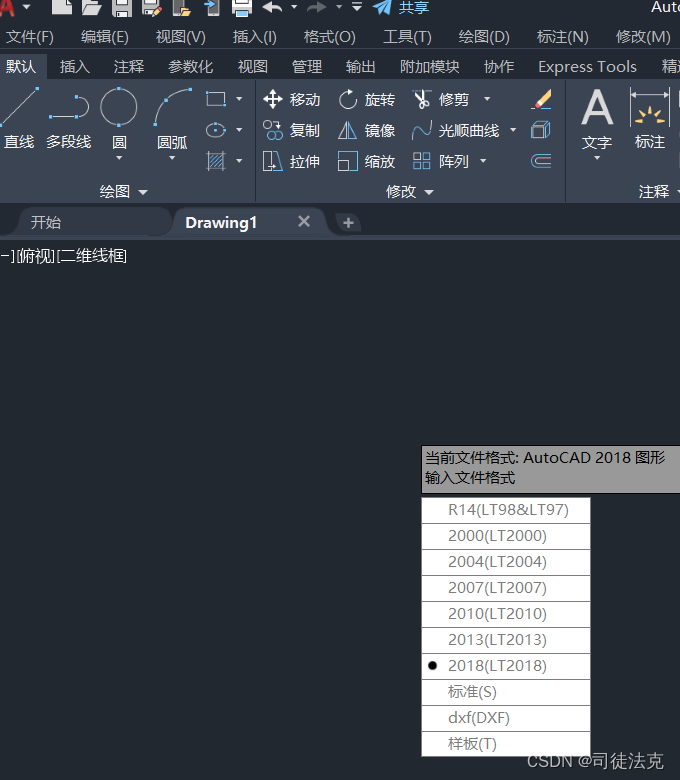This screenshot has width=680, height=780.
Task: Click the 镜像 mirror tool
Action: tap(367, 130)
